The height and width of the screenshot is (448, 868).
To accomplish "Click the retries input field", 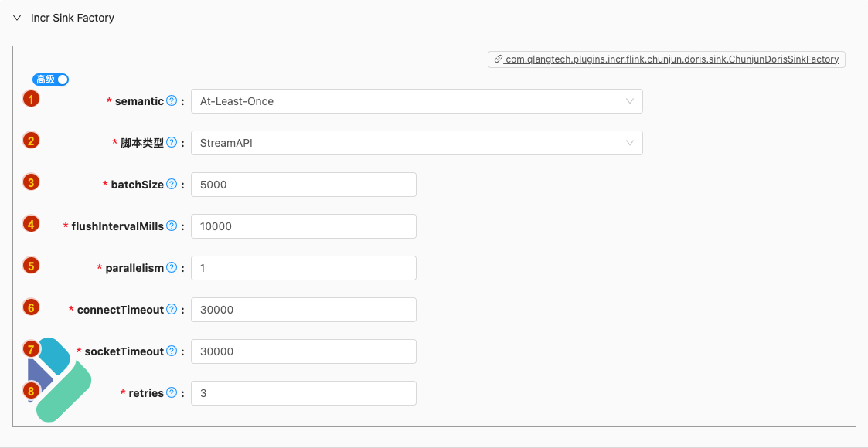I will [x=303, y=393].
